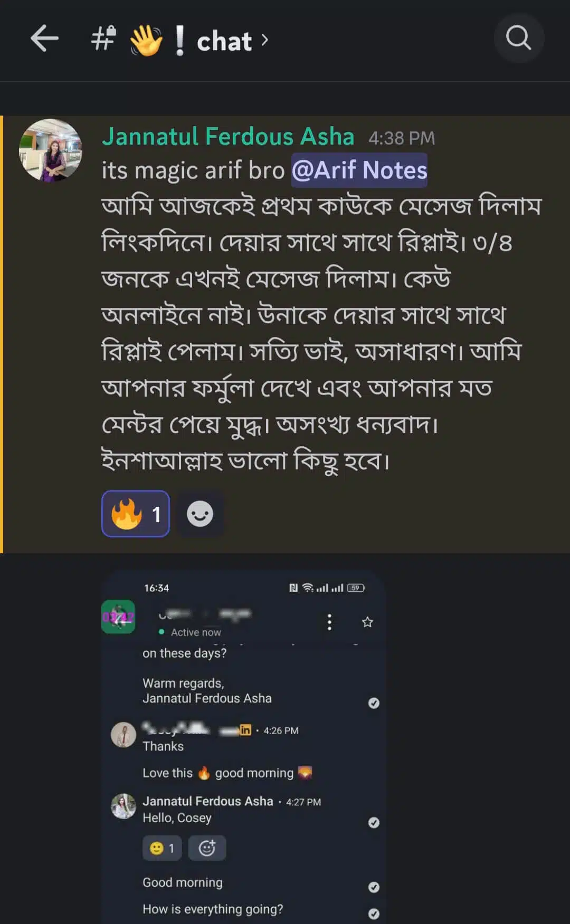The image size is (570, 924).
Task: Tap the green back thumbnail in screenshot
Action: 118,617
